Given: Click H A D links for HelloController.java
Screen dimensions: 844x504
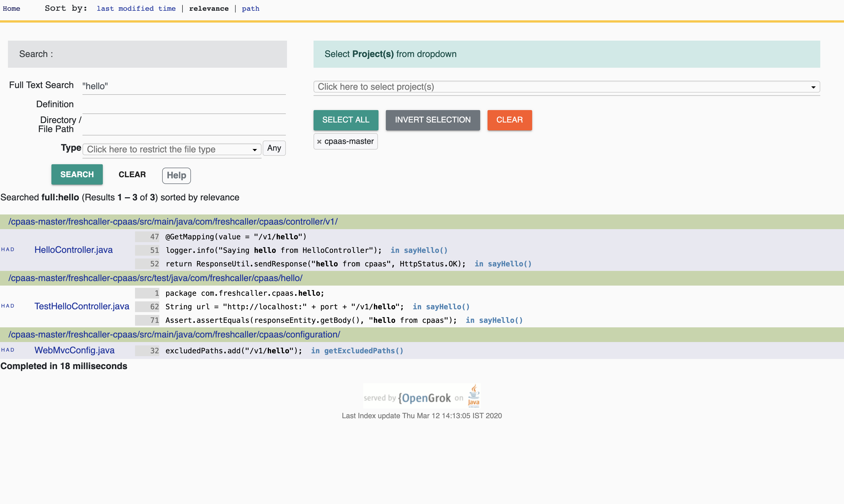Looking at the screenshot, I should tap(8, 250).
